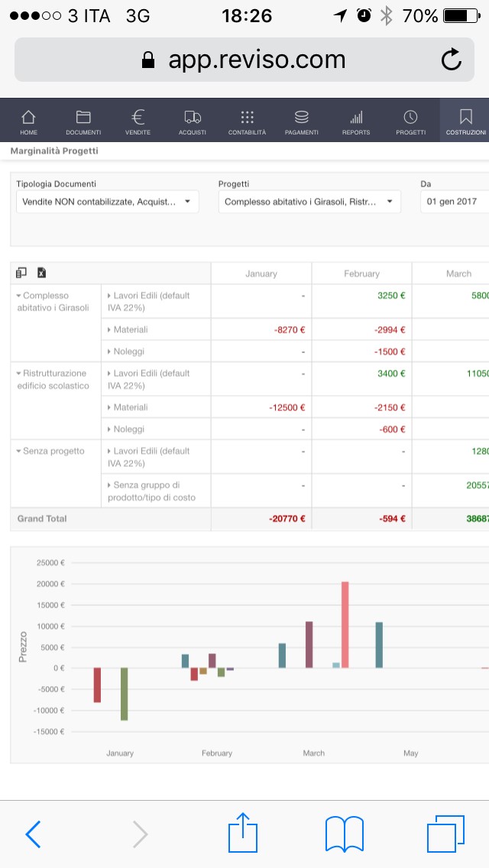The image size is (489, 868).
Task: Show Safari open tabs
Action: click(x=445, y=834)
